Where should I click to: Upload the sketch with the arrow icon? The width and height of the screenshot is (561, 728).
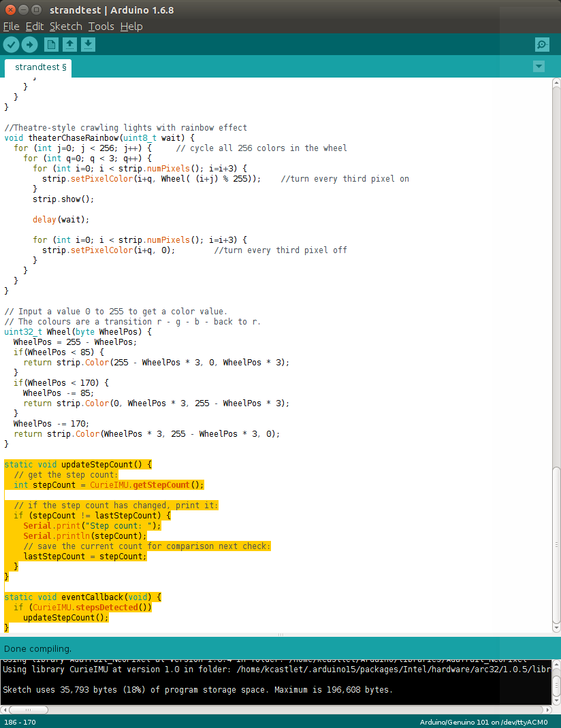29,44
